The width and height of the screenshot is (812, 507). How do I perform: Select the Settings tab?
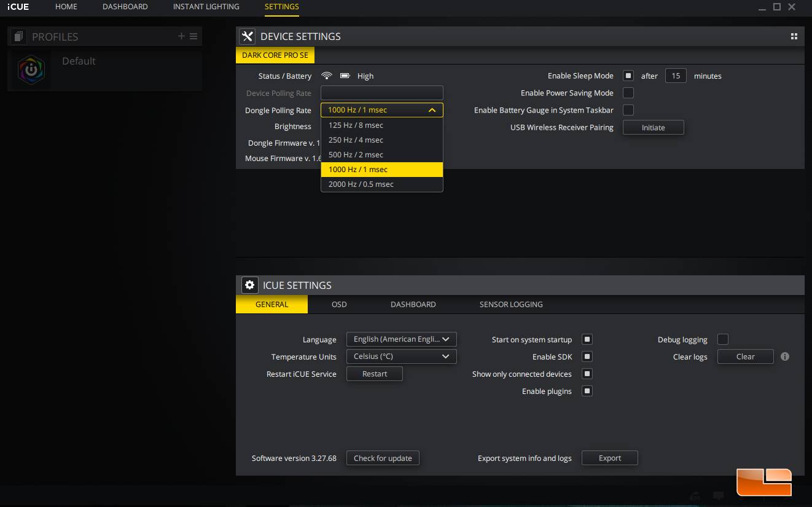282,7
